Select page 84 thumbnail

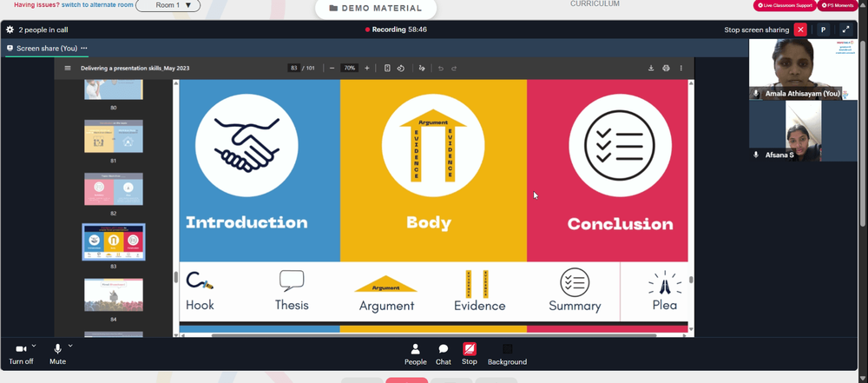[x=114, y=295]
